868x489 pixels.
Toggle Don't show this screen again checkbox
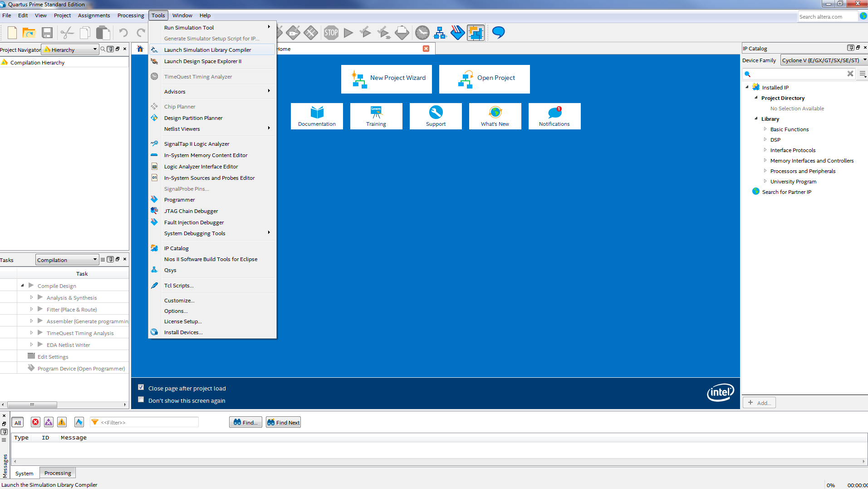(x=141, y=400)
